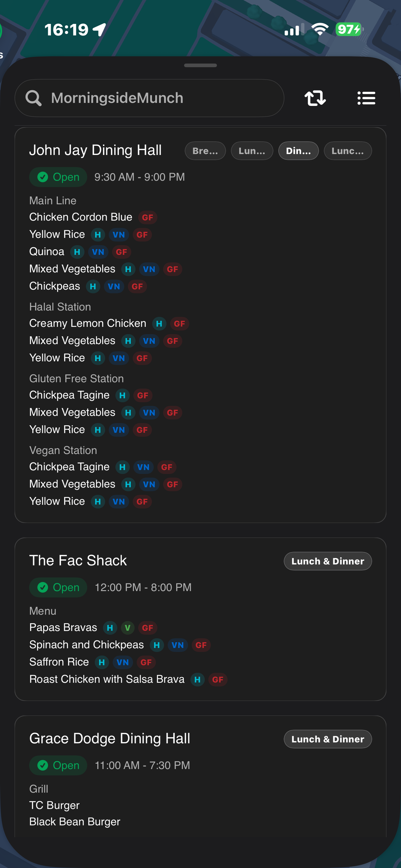
Task: Click the V badge next to Papas Bravas
Action: click(129, 628)
